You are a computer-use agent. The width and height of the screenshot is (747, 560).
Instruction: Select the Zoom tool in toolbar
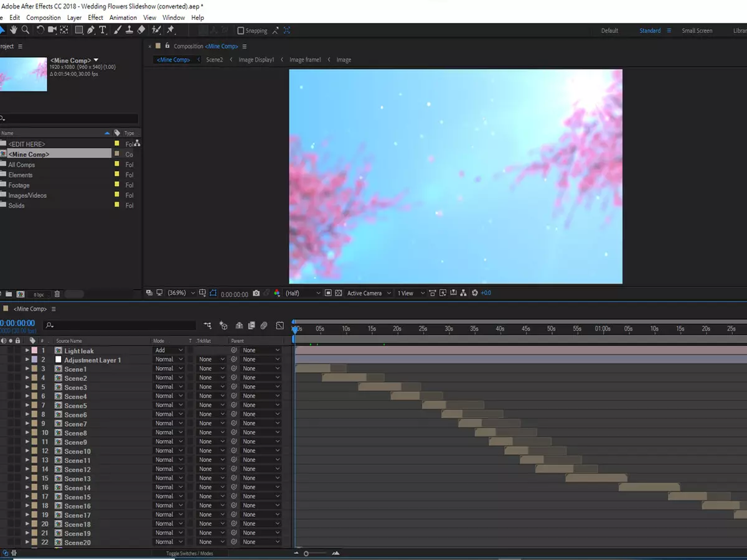tap(26, 30)
